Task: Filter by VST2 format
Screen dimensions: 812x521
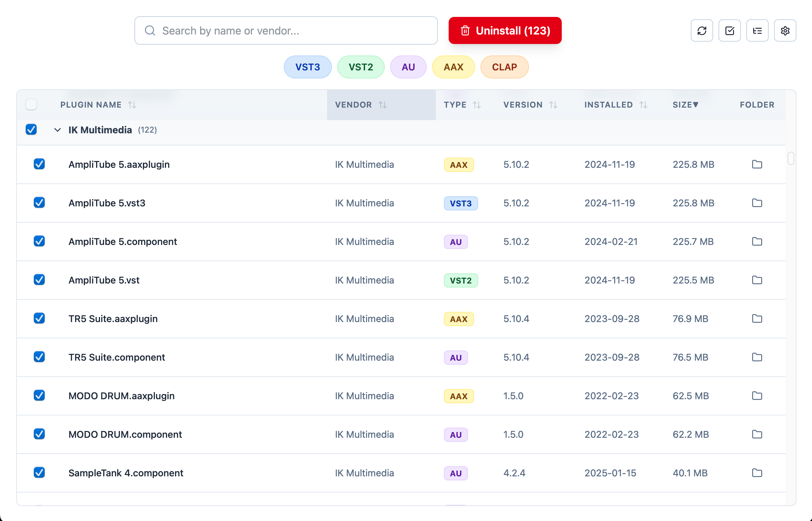Action: (361, 67)
